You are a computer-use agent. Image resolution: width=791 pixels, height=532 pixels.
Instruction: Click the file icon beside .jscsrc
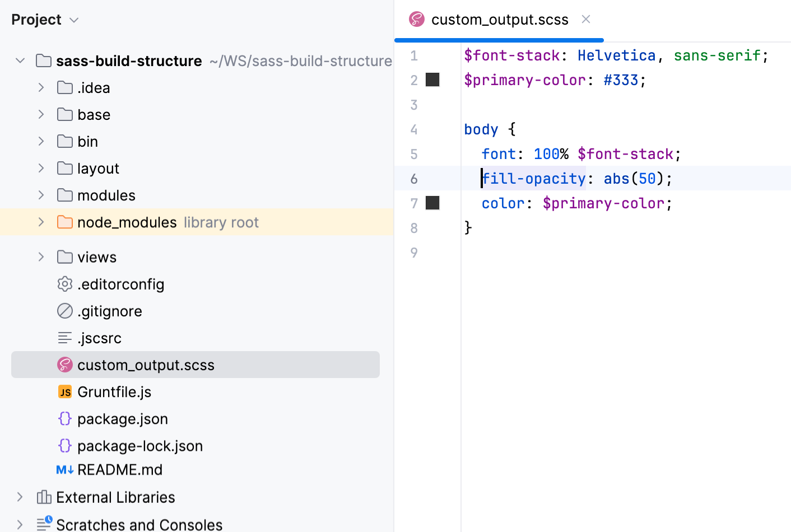[x=64, y=338]
